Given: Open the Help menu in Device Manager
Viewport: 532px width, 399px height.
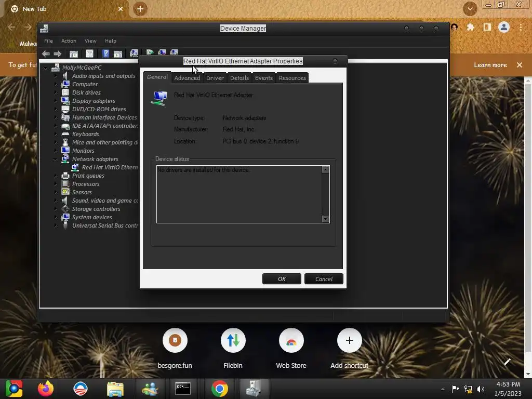Looking at the screenshot, I should coord(111,41).
